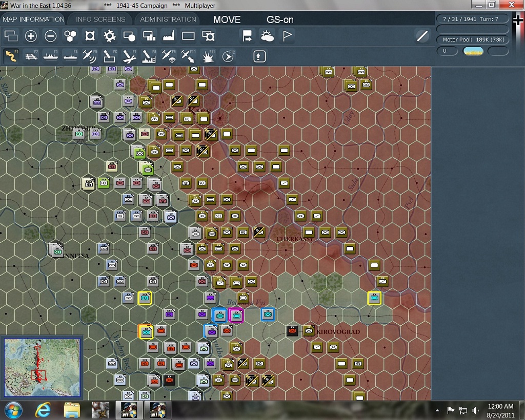
Task: Click the GS-on status label
Action: coord(280,20)
